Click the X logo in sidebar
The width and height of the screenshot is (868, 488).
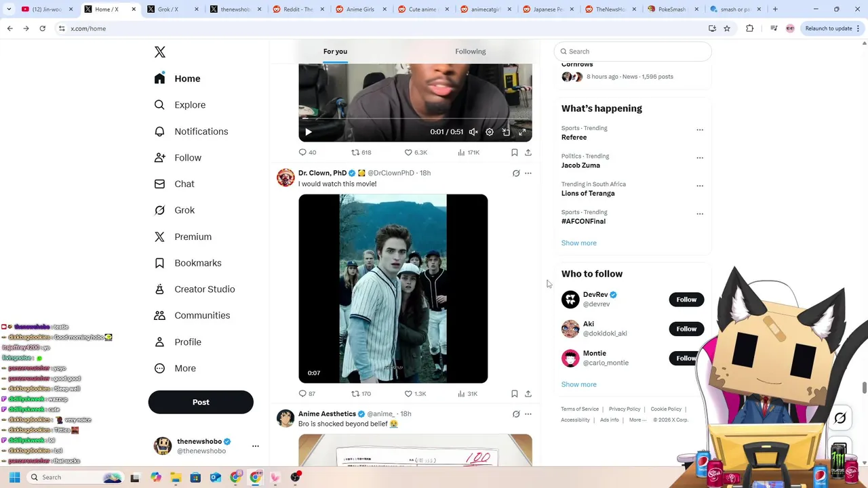click(160, 52)
